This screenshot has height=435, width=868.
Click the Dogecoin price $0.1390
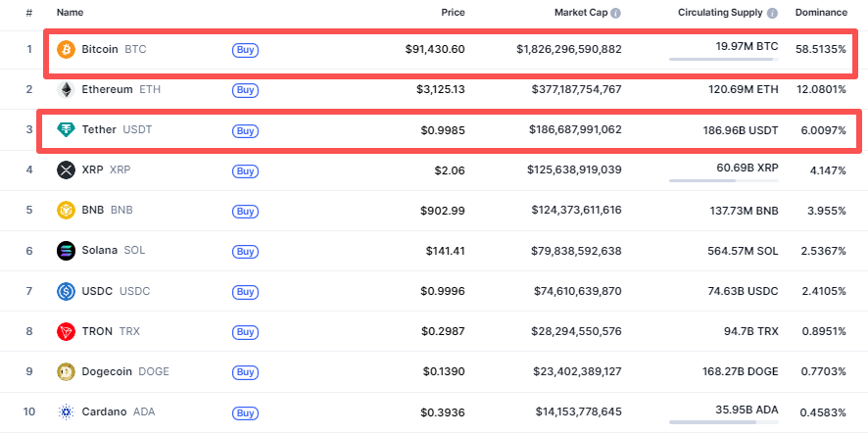click(444, 371)
